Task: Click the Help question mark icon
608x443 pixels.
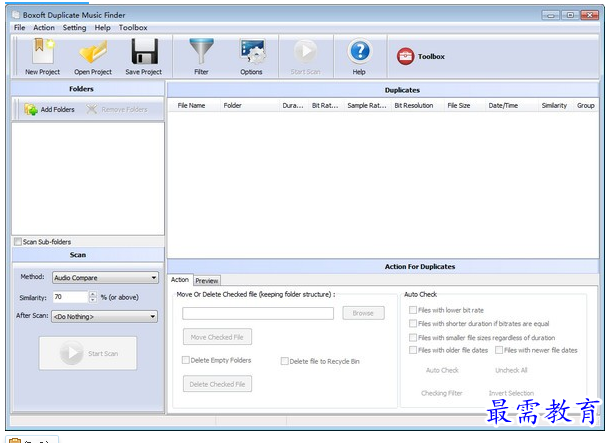Action: pos(359,53)
